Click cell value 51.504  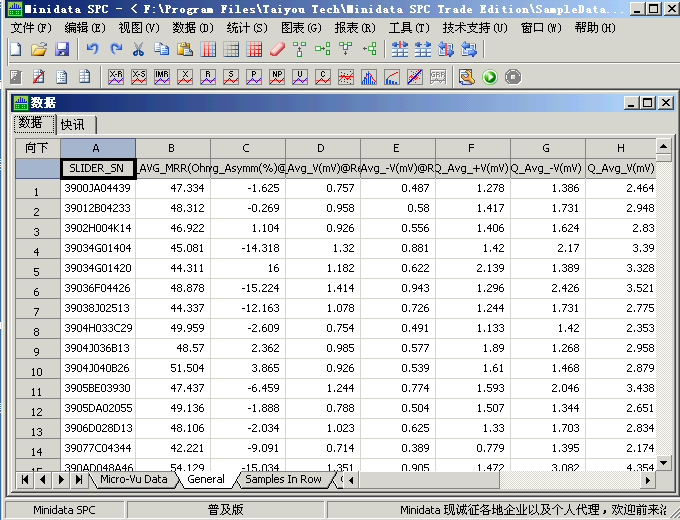click(173, 368)
